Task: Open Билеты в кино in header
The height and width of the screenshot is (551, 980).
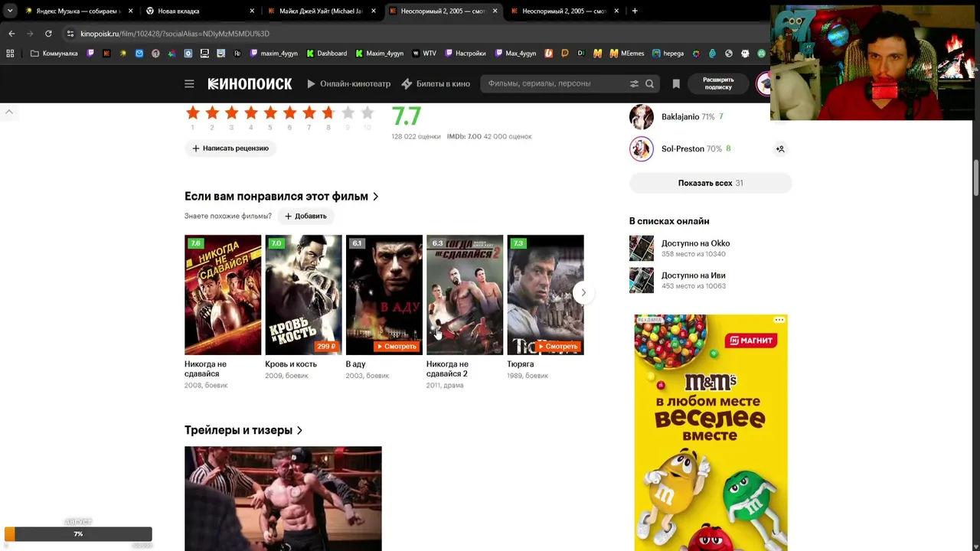Action: click(436, 83)
